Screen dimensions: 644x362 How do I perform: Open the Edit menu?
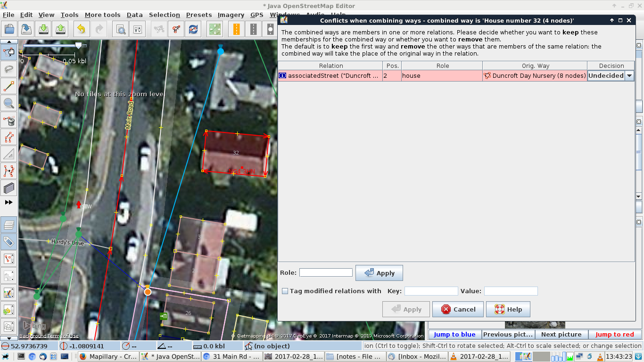click(26, 15)
